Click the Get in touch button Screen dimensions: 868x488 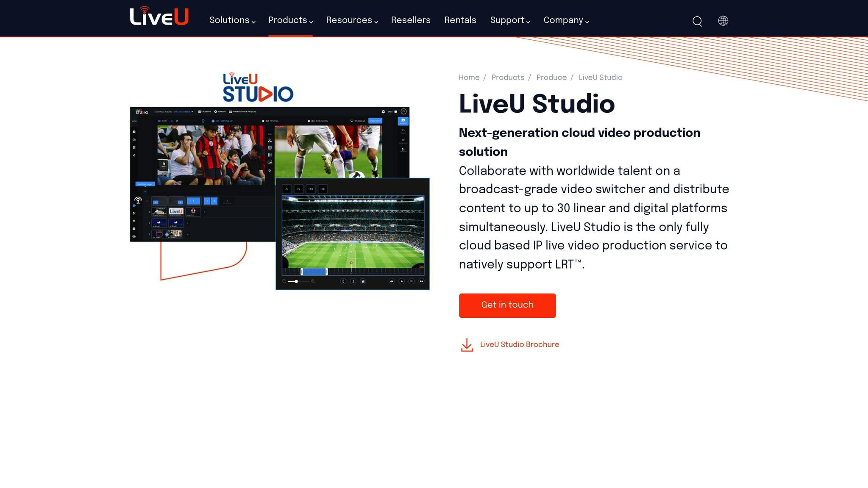(507, 305)
